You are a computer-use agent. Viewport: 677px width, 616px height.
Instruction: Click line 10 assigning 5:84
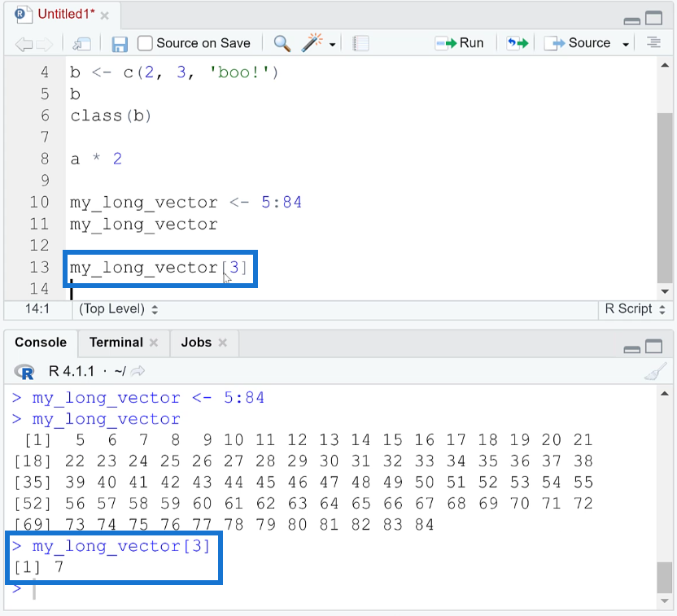click(x=186, y=202)
